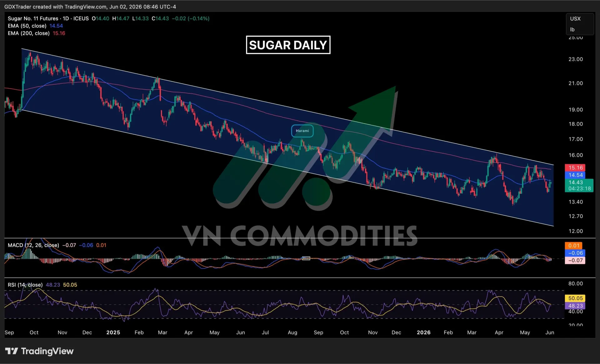Screen dimensions: 600x364
Task: Click the Harami pattern label
Action: [302, 131]
